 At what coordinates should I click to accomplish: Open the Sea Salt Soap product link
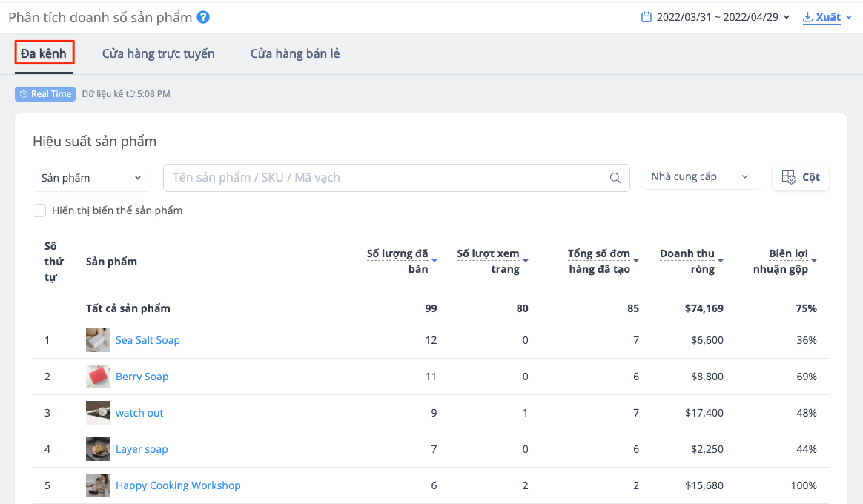click(x=148, y=339)
